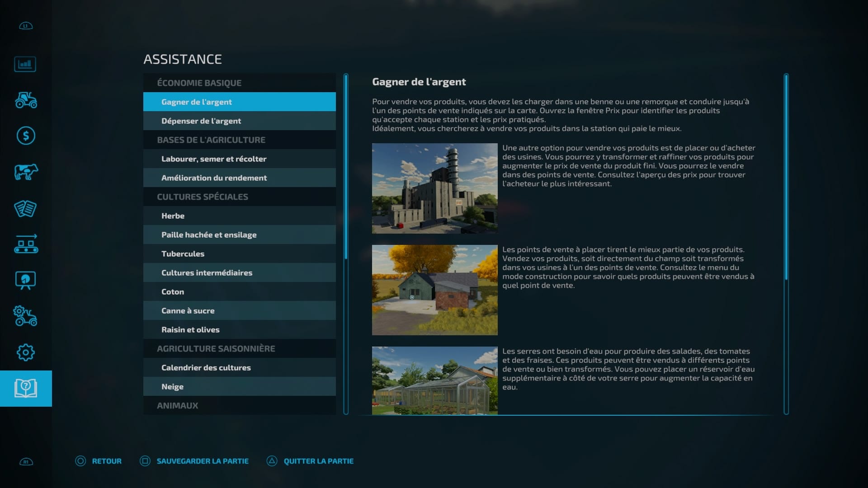868x488 pixels.
Task: Open the Herbe topic
Action: [240, 216]
